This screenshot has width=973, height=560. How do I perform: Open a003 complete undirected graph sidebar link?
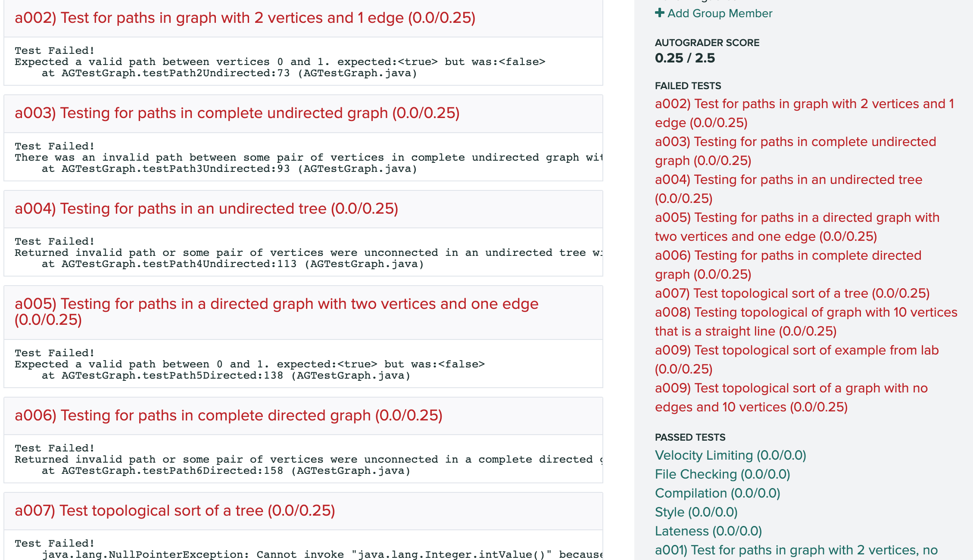coord(795,142)
